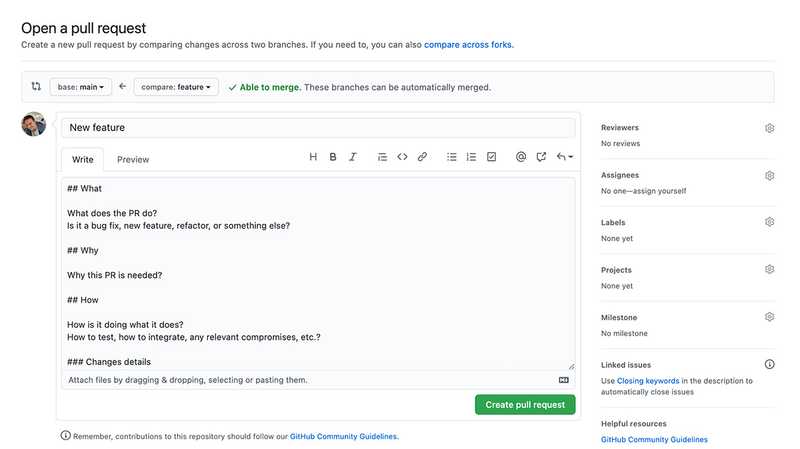Insert a task list

(491, 157)
